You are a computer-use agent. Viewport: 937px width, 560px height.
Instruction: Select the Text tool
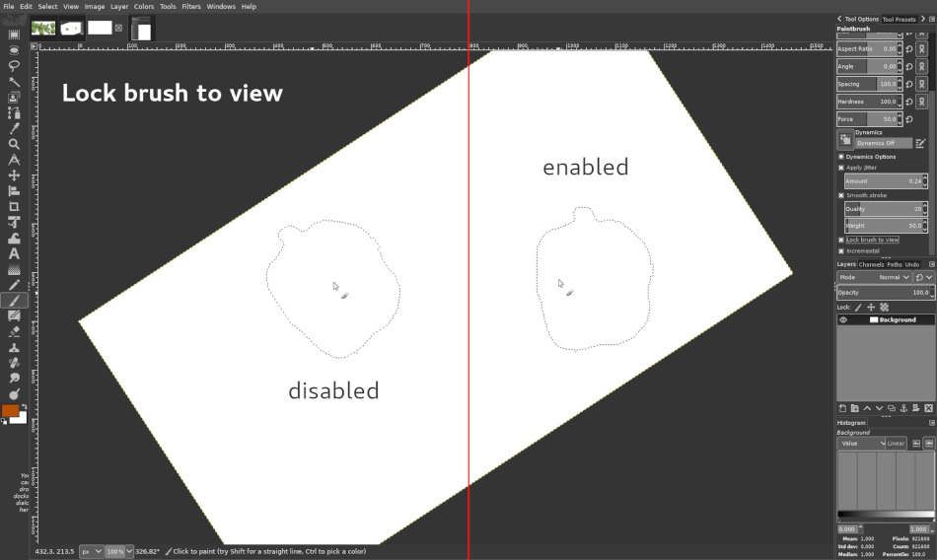14,254
